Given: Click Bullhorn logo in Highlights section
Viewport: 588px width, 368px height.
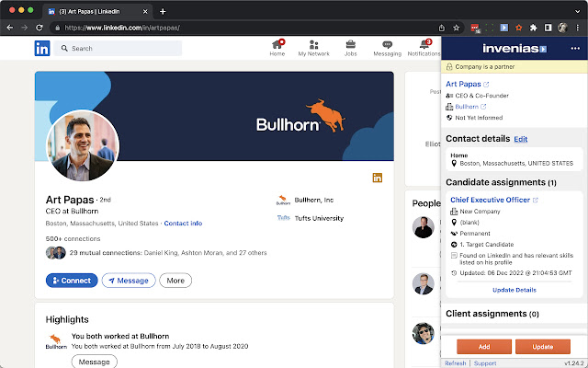Looking at the screenshot, I should [x=56, y=341].
